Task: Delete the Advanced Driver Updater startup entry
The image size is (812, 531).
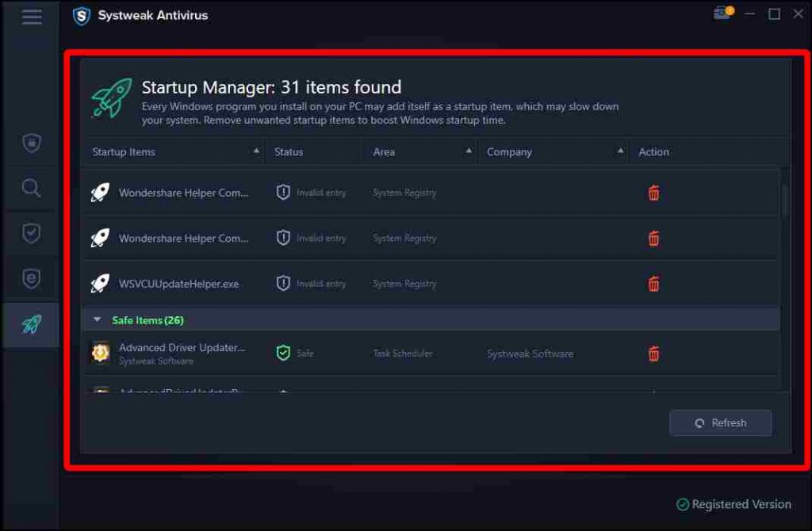Action: [x=653, y=353]
